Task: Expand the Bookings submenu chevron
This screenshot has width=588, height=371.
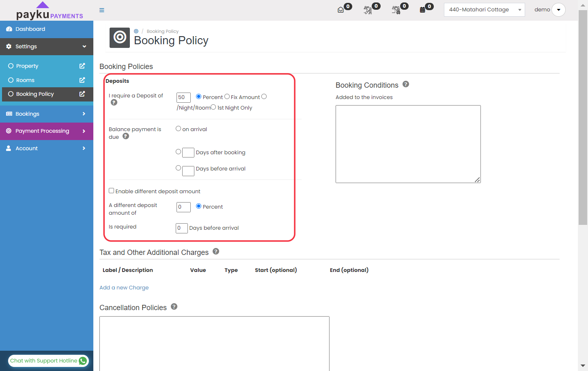Action: [x=84, y=114]
